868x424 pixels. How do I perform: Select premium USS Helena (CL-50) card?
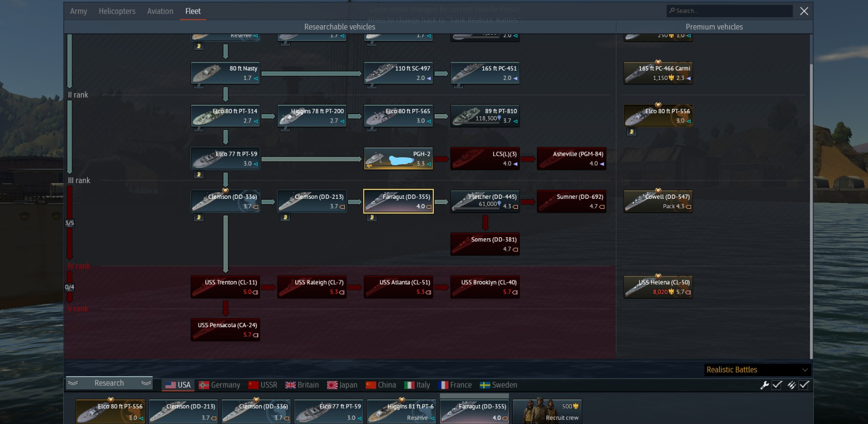point(658,287)
